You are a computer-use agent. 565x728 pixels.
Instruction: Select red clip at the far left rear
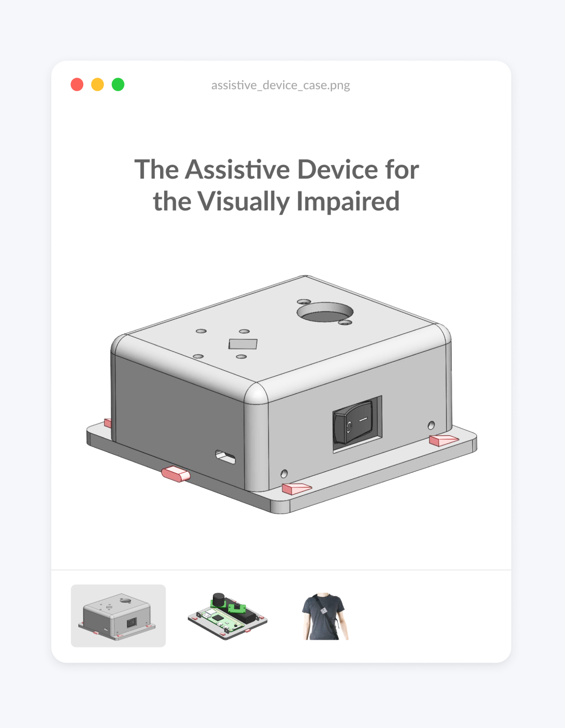coord(108,423)
